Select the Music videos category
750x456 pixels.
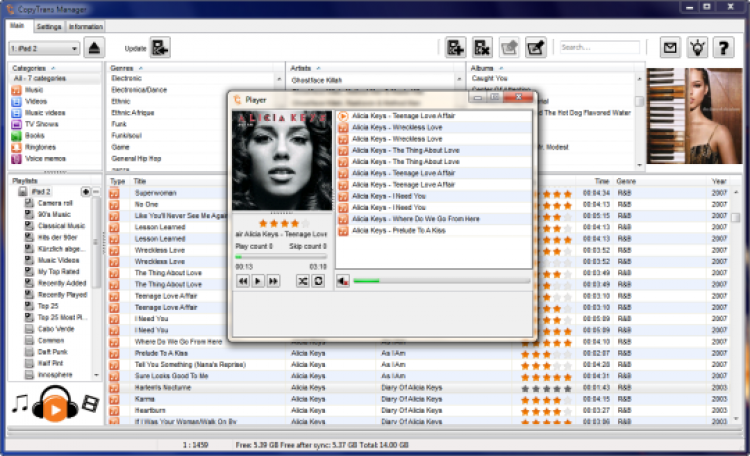(x=38, y=113)
